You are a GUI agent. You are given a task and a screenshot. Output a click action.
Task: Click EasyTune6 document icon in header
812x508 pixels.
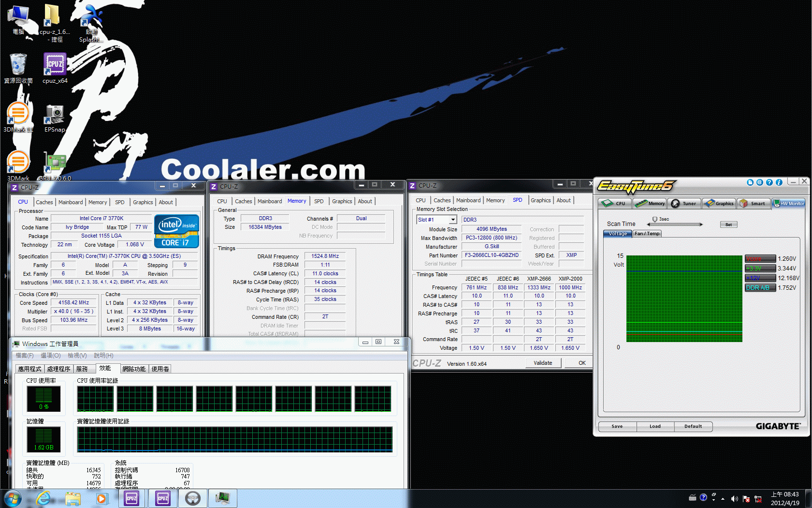(750, 182)
